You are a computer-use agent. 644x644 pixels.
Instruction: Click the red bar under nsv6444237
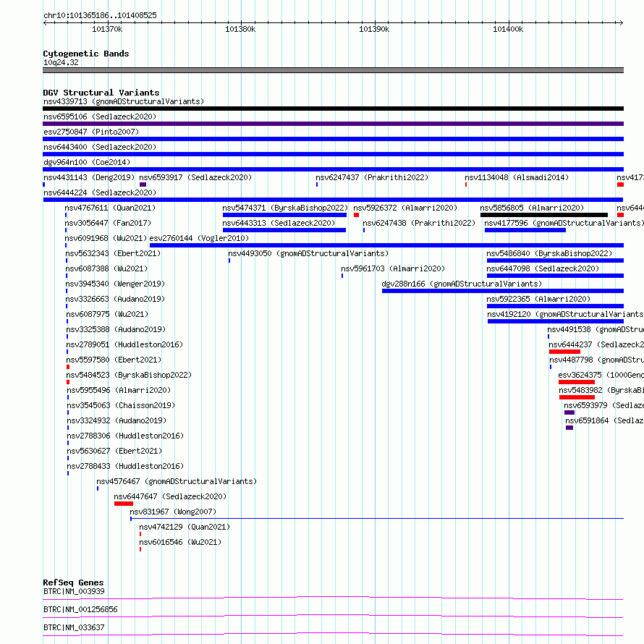pyautogui.click(x=564, y=352)
